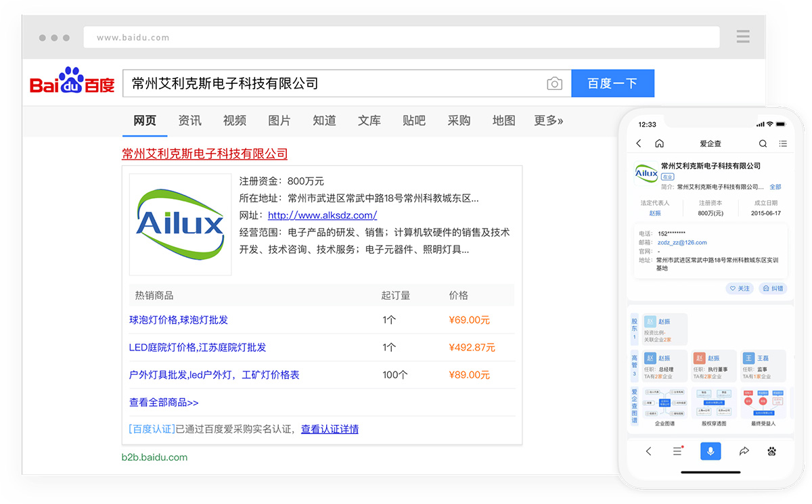Go back using the phone header arrow
The width and height of the screenshot is (812, 504).
pos(639,143)
